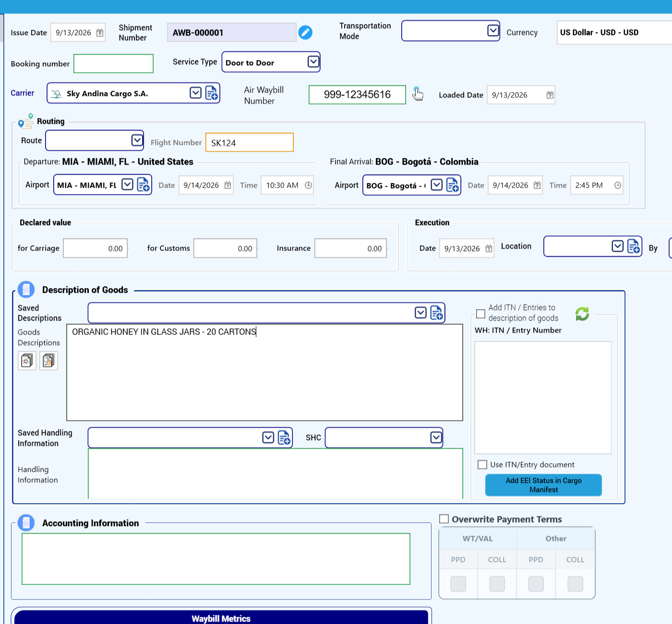The height and width of the screenshot is (624, 672).
Task: Select Other COLL payment option
Action: pyautogui.click(x=575, y=584)
